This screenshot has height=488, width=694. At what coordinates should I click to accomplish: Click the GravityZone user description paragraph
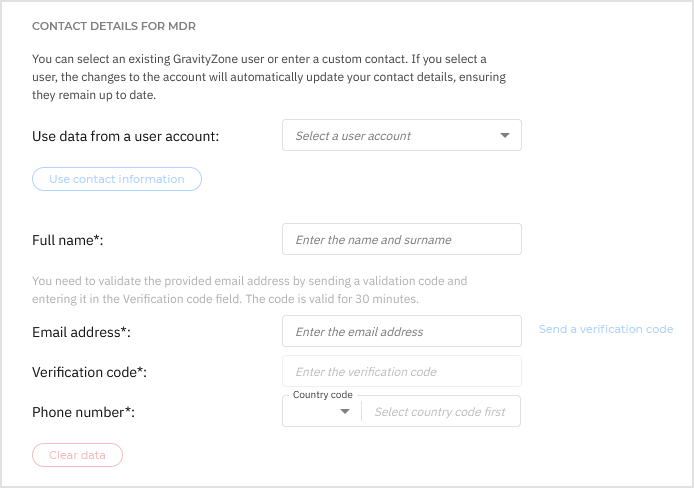pos(260,78)
